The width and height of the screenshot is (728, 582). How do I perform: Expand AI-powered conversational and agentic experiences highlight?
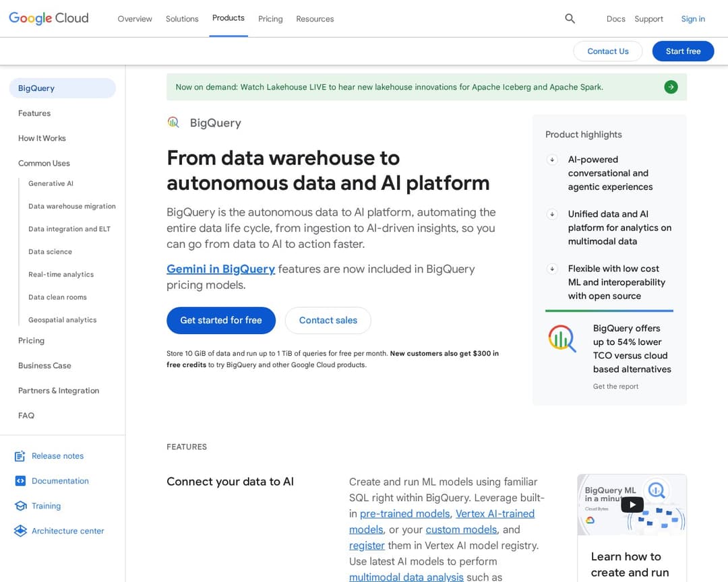click(x=552, y=160)
